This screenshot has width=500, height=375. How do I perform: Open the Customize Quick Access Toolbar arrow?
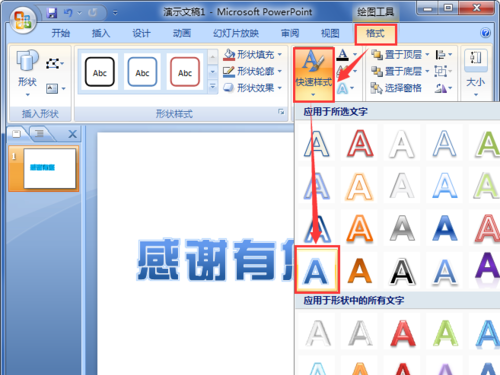(115, 13)
